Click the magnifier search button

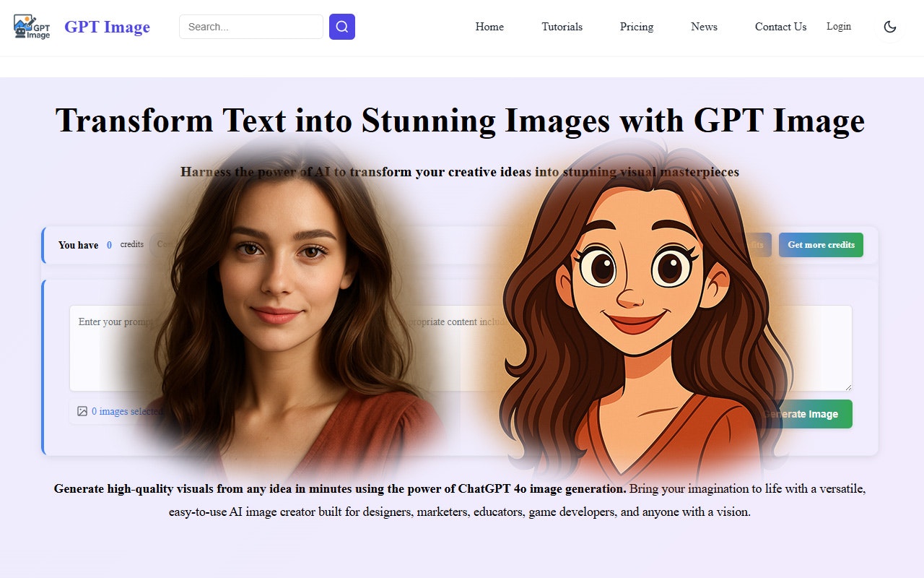point(342,27)
